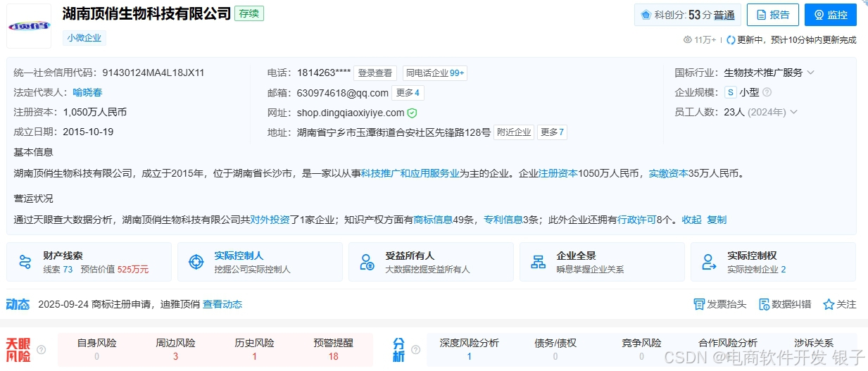Open 历史风险 1 tab

[254, 349]
